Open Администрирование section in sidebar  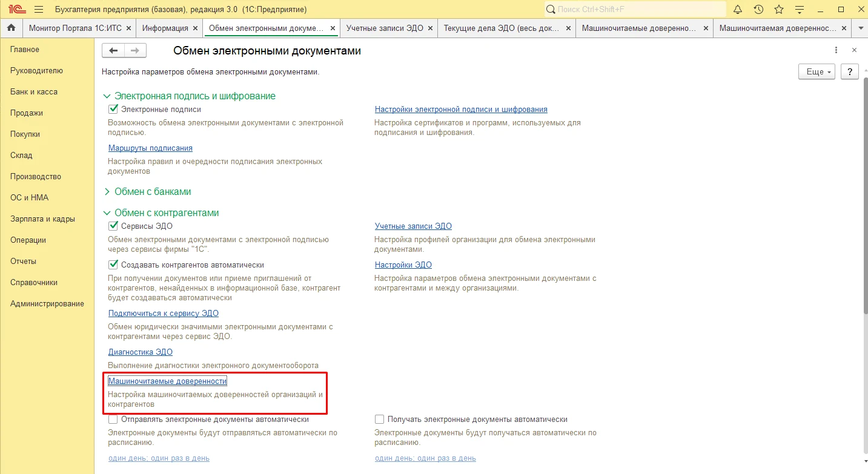pos(47,304)
